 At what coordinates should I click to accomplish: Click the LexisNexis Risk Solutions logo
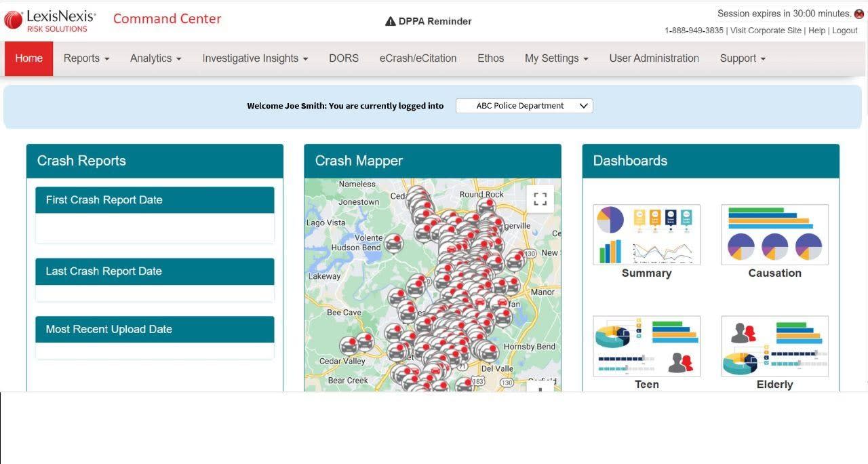[50, 20]
